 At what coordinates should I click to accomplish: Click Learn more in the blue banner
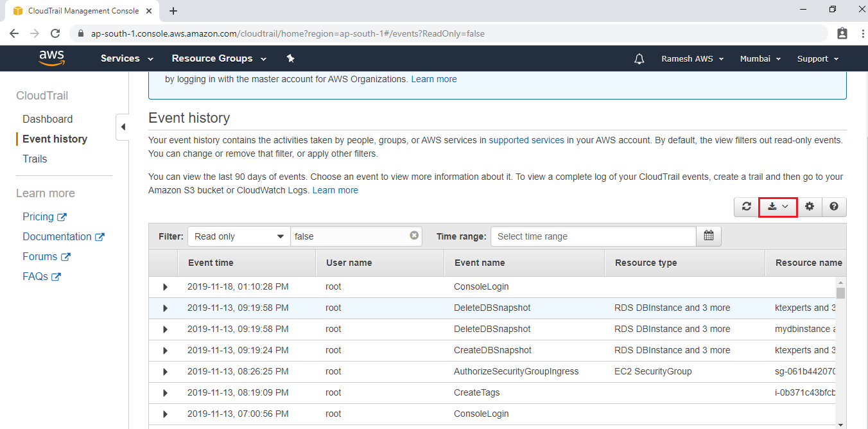coord(434,79)
